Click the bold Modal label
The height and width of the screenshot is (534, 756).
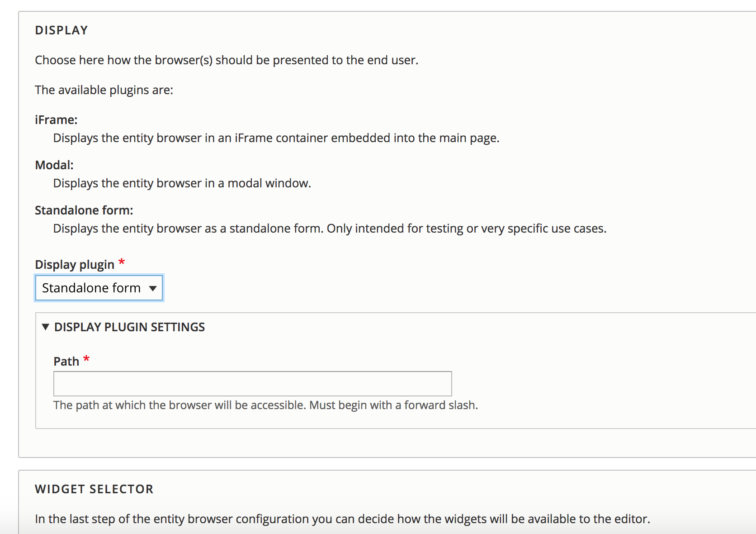(x=54, y=165)
